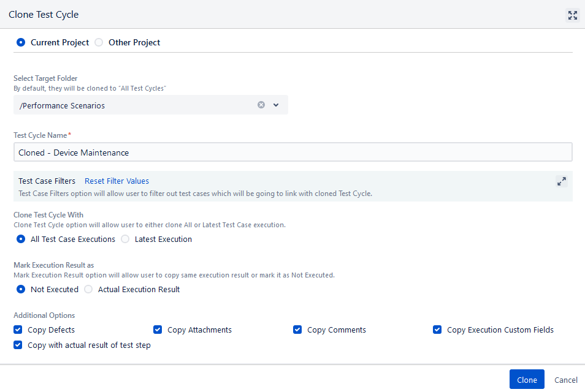This screenshot has width=585, height=392.
Task: Select the Current Project radio option
Action: click(21, 42)
